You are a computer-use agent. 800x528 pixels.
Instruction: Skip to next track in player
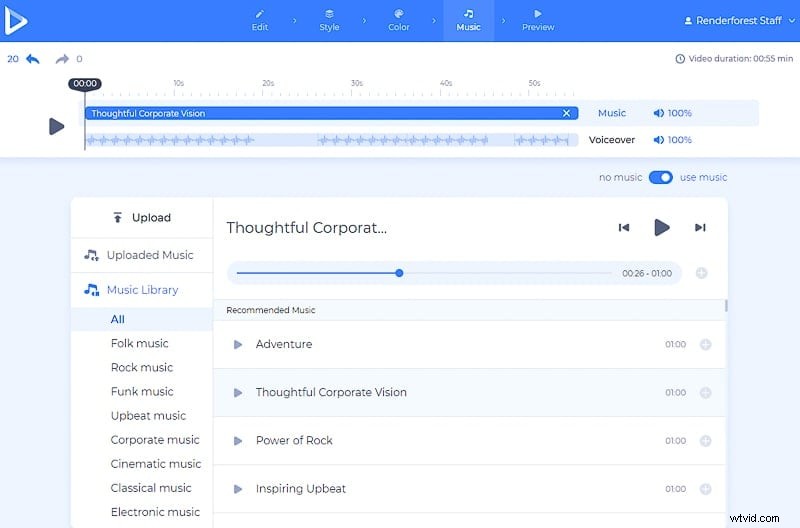click(700, 228)
